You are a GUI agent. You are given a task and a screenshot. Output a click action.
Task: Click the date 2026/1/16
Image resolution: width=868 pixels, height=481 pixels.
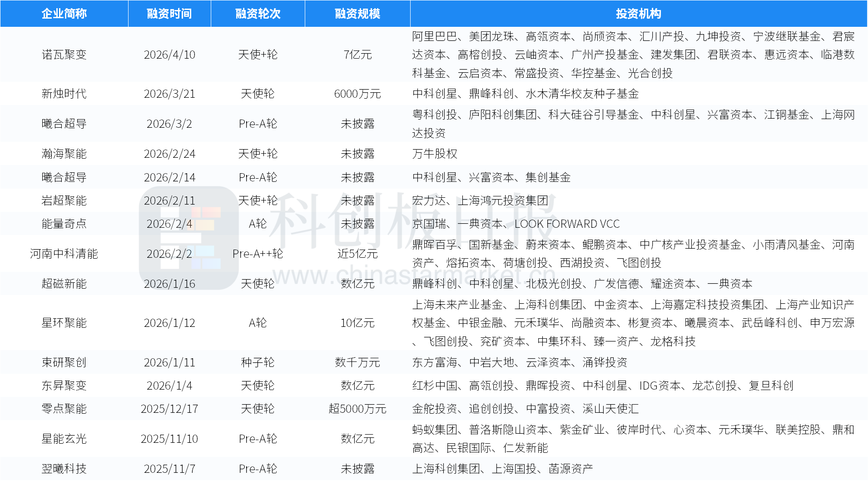(169, 284)
